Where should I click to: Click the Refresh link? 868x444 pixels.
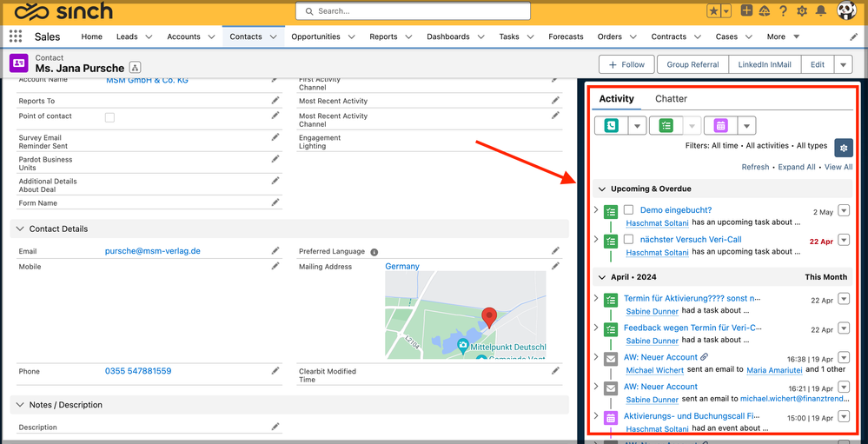point(755,167)
